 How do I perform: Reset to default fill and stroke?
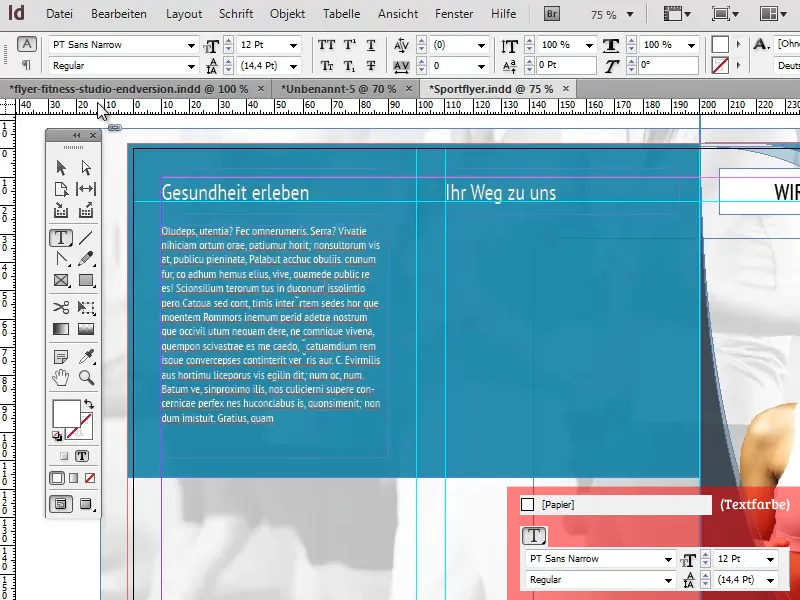tap(57, 436)
